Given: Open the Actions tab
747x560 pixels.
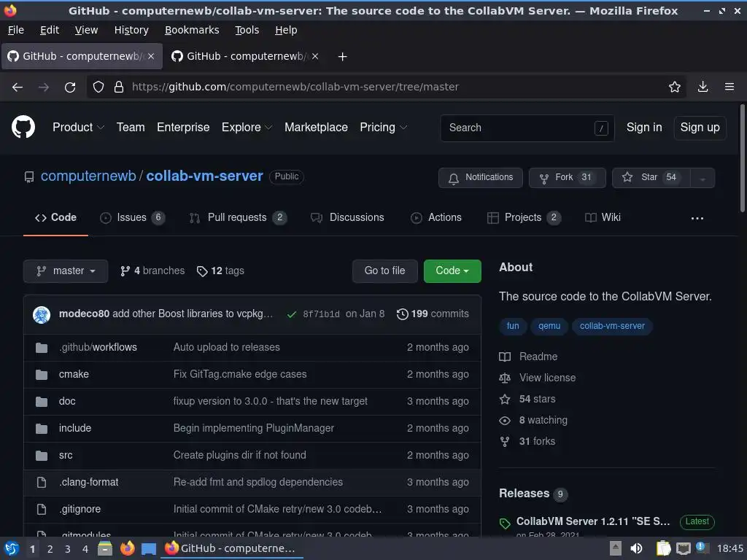Looking at the screenshot, I should click(x=436, y=217).
